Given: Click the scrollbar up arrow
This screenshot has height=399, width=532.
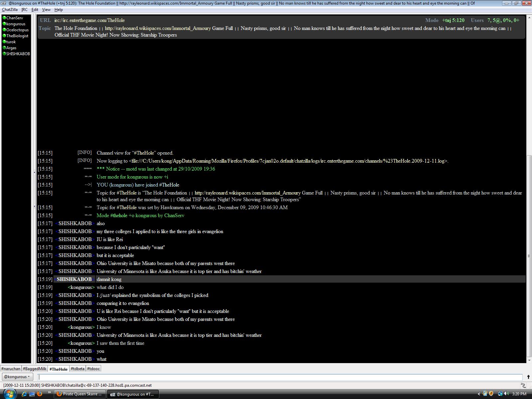Looking at the screenshot, I should [529, 17].
